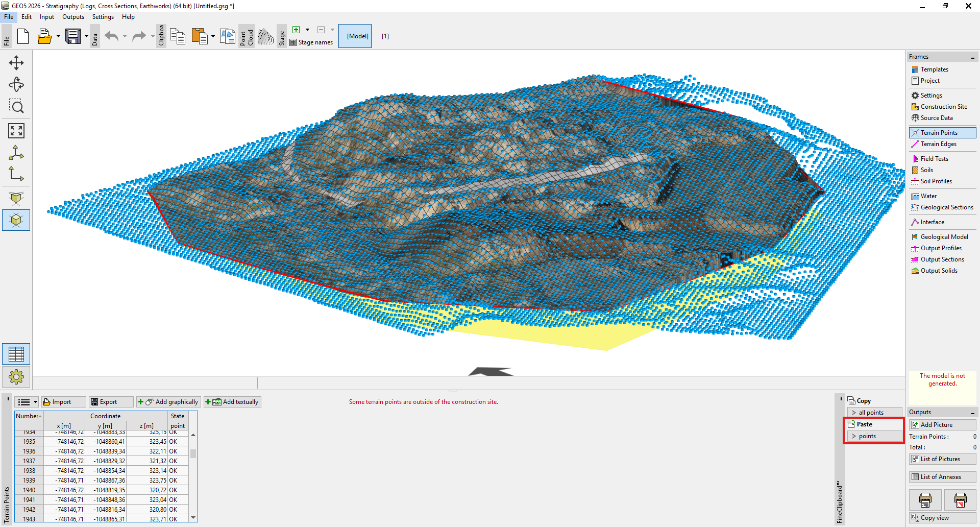The width and height of the screenshot is (980, 527).
Task: Click the save file floppy icon
Action: (73, 36)
